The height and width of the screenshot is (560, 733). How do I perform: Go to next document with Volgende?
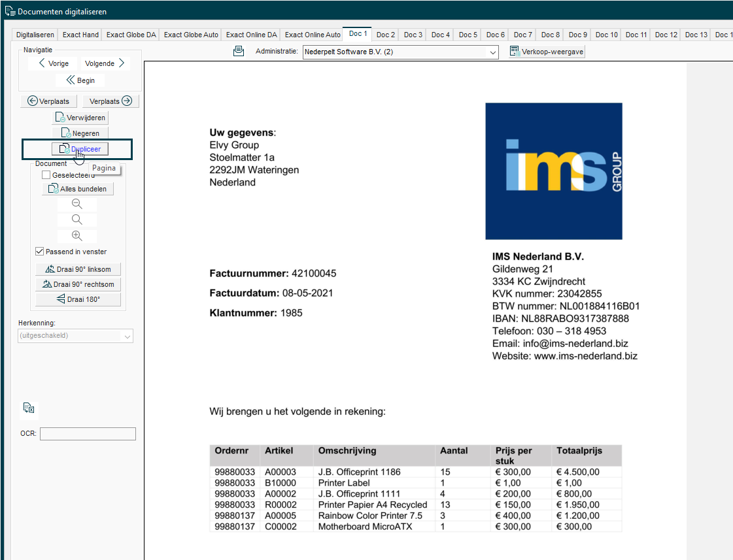(x=105, y=63)
